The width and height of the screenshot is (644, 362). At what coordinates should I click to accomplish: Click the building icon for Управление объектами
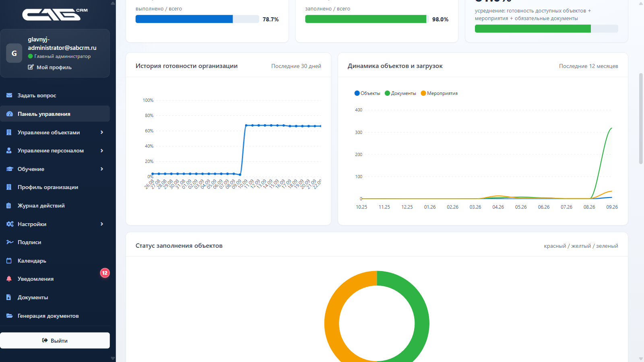[9, 132]
